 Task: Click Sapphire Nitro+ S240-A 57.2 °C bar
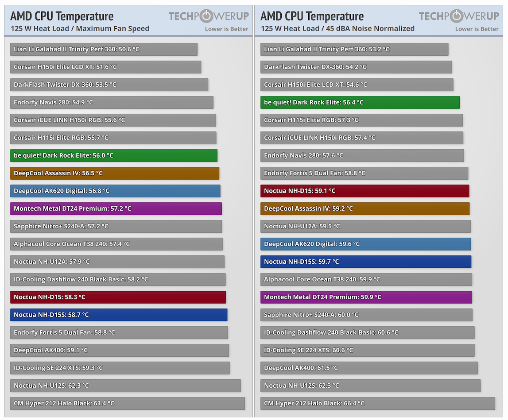(116, 226)
